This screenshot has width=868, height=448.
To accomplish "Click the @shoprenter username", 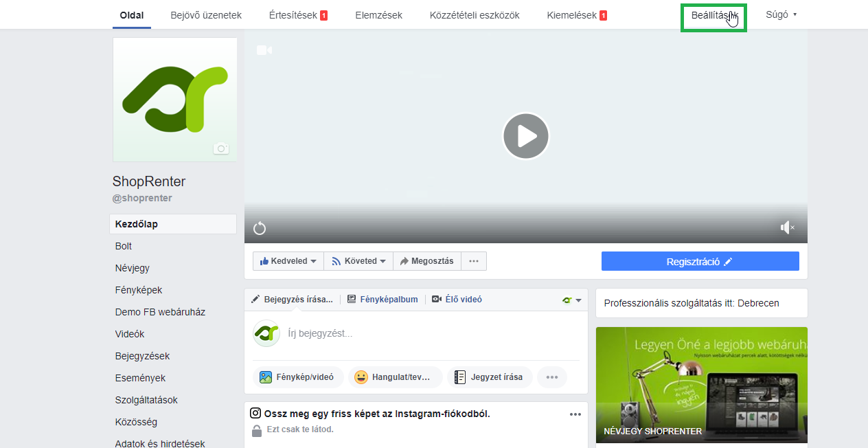I will [142, 198].
